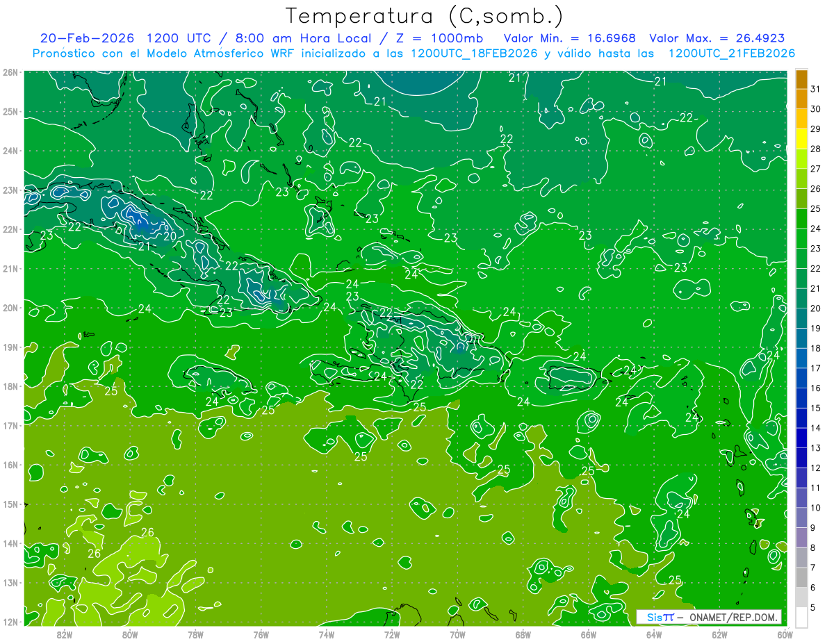Click the '76W' longitude axis label
Screen dimensions: 834x644
[x=261, y=634]
